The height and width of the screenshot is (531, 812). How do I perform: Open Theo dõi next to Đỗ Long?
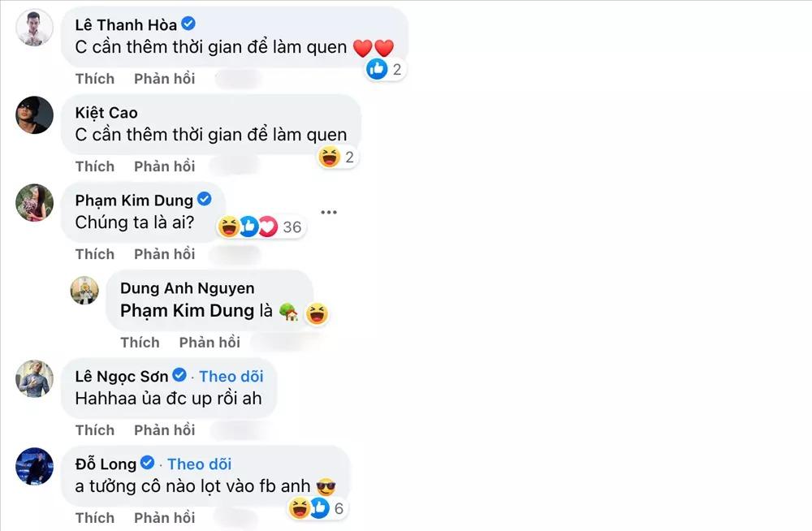[198, 464]
